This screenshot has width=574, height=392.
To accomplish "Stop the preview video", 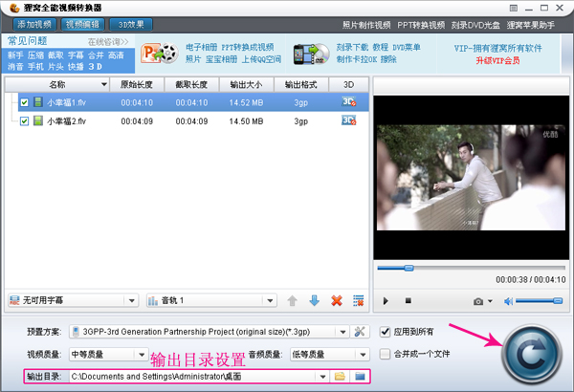I will tap(408, 300).
